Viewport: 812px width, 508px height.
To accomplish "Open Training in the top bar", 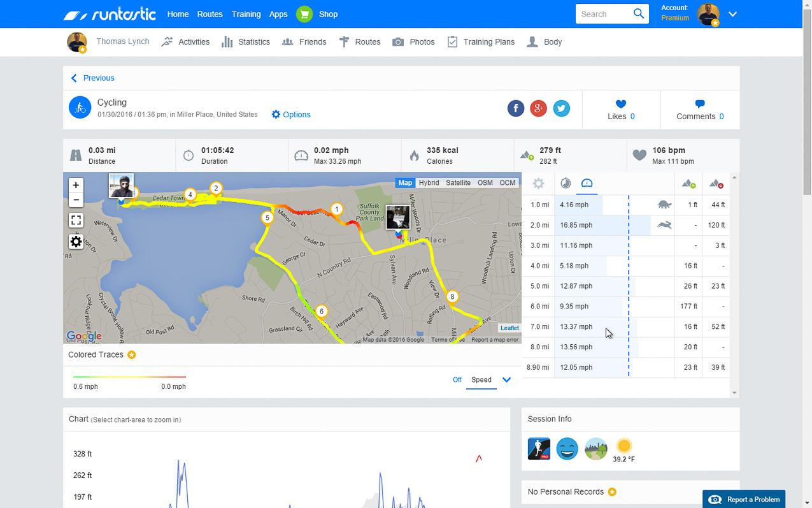I will pos(246,14).
